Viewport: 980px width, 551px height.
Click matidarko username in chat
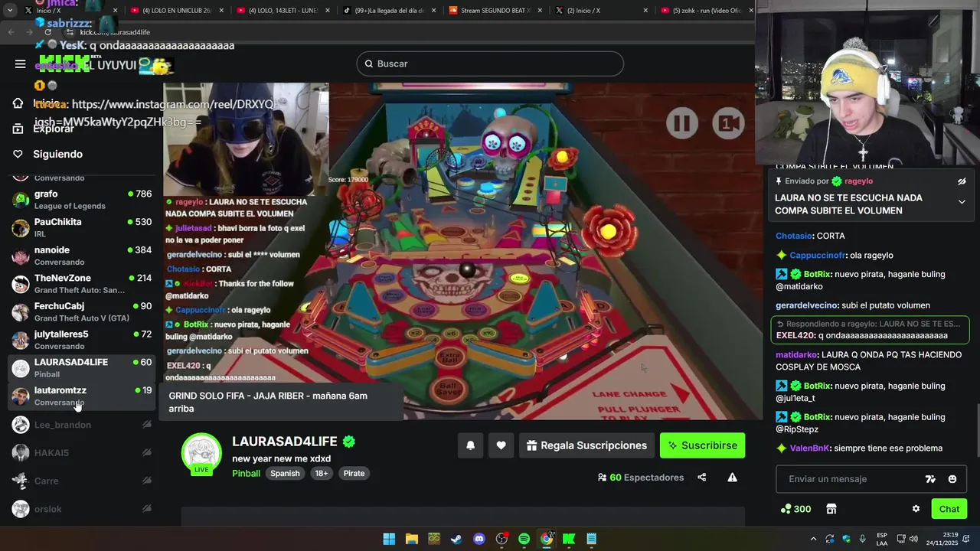(x=796, y=355)
